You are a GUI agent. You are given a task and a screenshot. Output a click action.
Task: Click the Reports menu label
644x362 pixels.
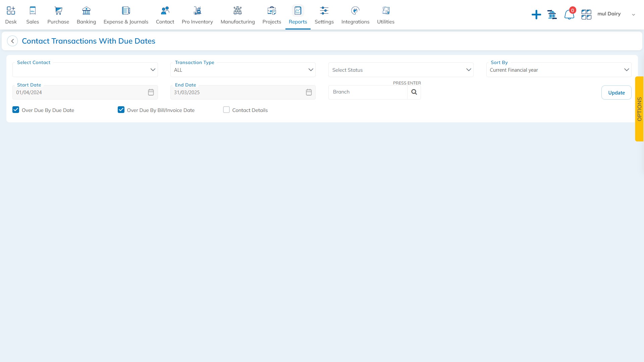[x=298, y=22]
